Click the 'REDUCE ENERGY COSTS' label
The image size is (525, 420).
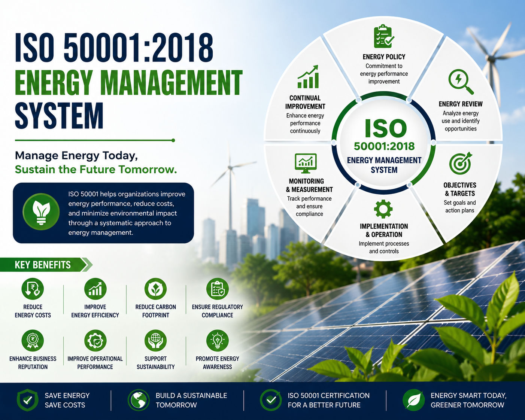[33, 311]
